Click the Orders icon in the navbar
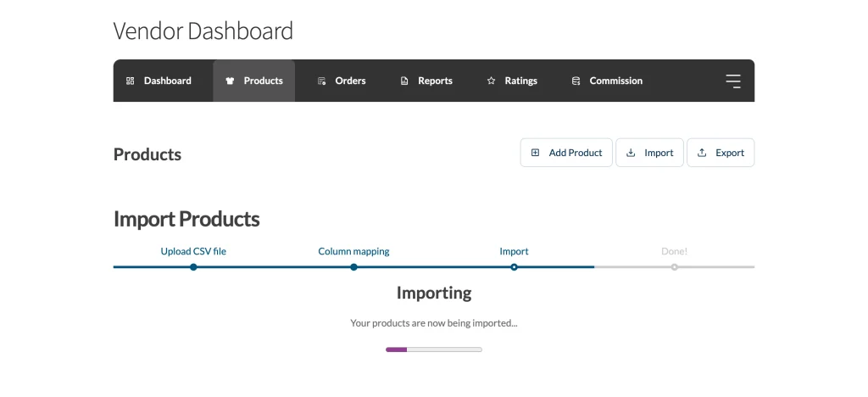The height and width of the screenshot is (397, 868). click(321, 81)
